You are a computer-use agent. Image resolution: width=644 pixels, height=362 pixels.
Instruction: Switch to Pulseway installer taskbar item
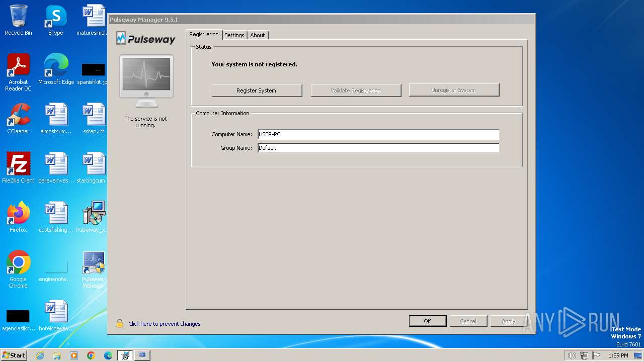click(x=125, y=355)
